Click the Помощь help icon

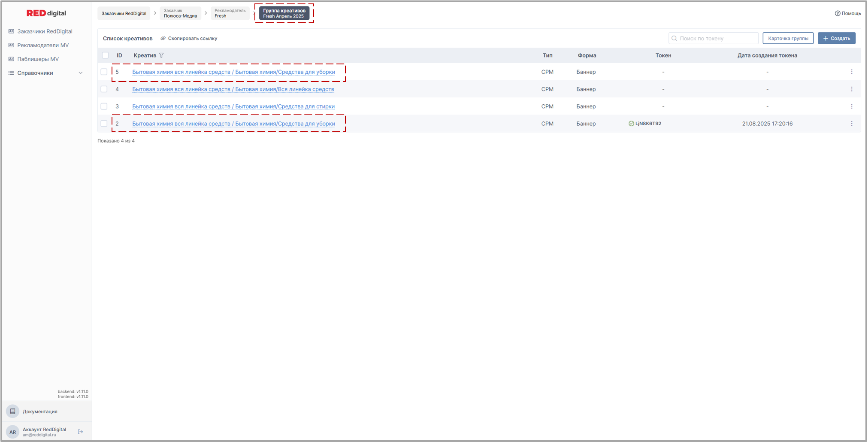[x=837, y=13]
